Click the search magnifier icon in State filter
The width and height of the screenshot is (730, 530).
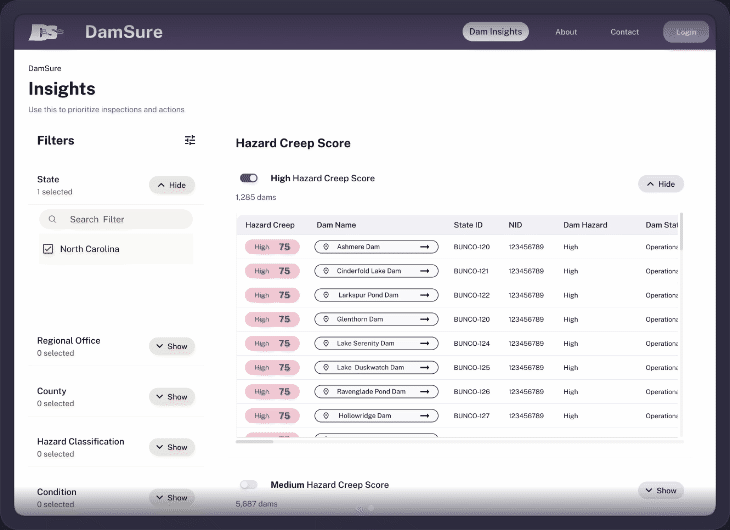tap(54, 219)
